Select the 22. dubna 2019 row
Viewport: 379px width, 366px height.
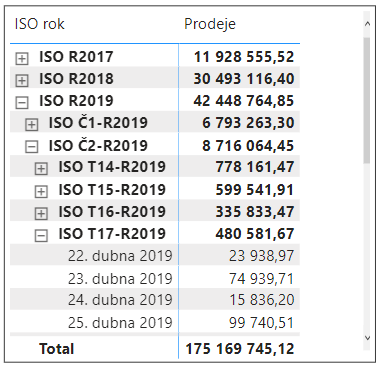[155, 256]
